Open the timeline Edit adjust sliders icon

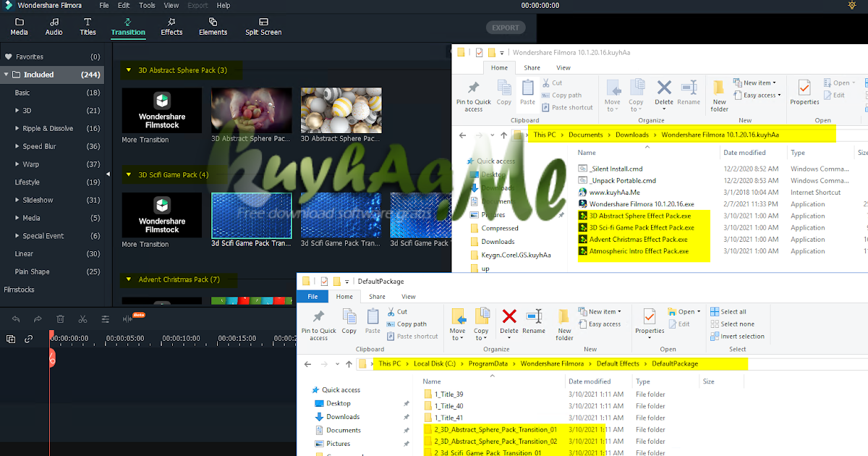105,318
